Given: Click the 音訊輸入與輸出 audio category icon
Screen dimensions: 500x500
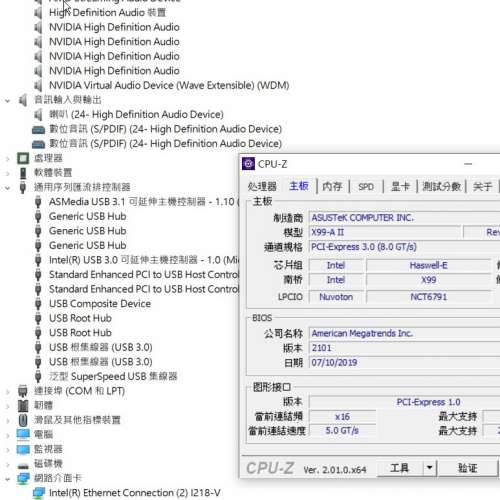Looking at the screenshot, I should tap(23, 100).
